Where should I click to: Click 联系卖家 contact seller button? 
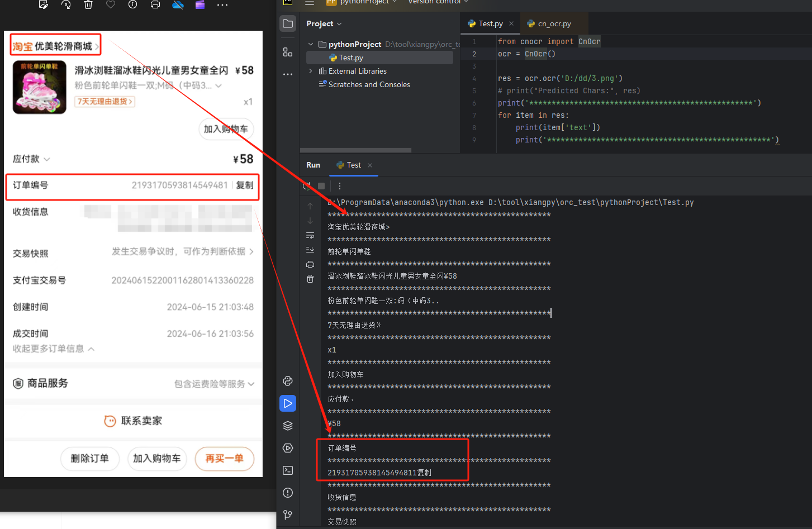tap(133, 421)
